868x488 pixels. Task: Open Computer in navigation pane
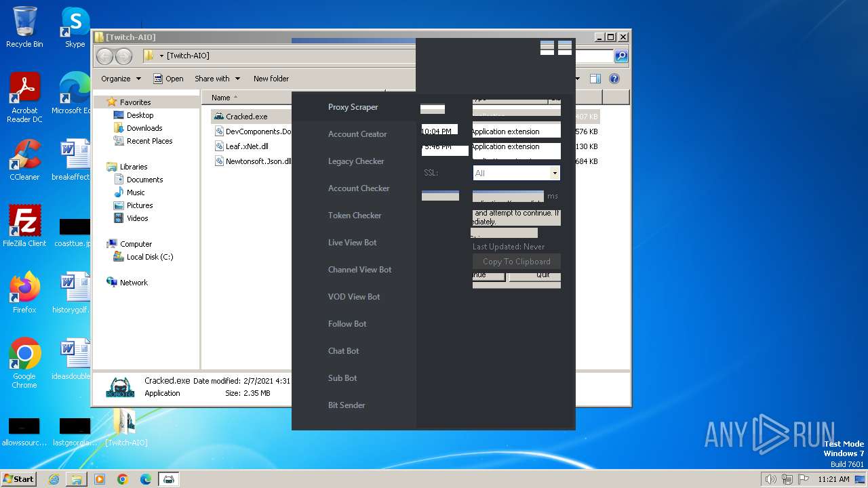point(136,244)
